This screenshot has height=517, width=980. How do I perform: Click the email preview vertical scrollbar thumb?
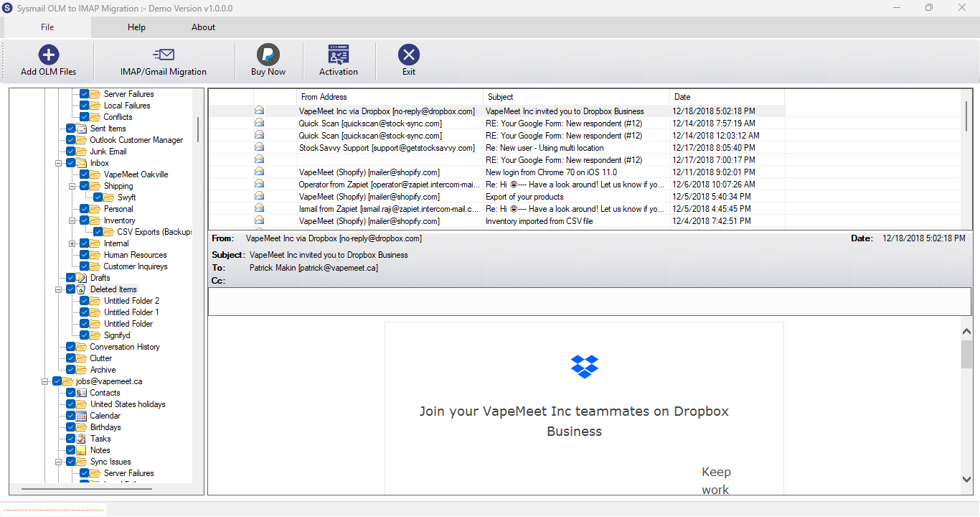(966, 355)
